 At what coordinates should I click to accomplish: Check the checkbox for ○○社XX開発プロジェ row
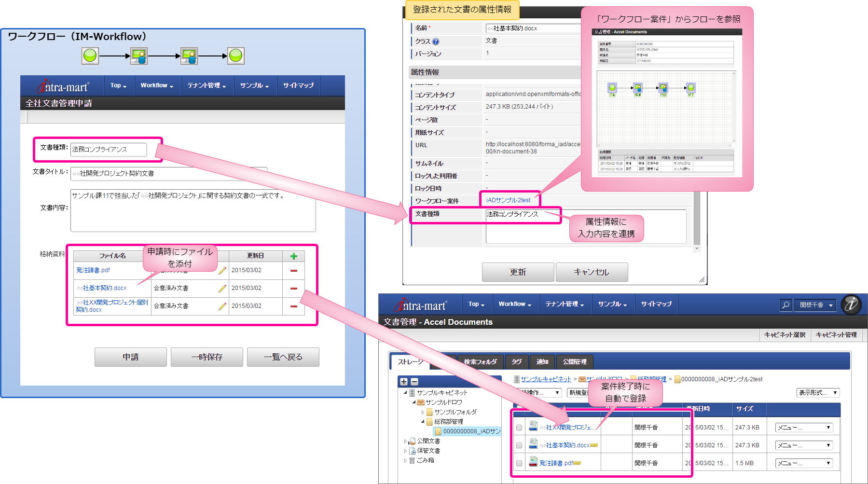pyautogui.click(x=518, y=427)
